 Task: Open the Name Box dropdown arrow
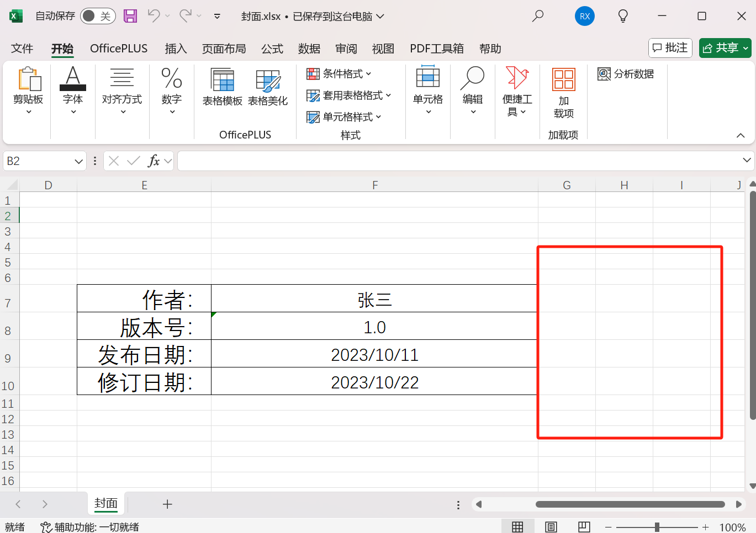click(78, 161)
